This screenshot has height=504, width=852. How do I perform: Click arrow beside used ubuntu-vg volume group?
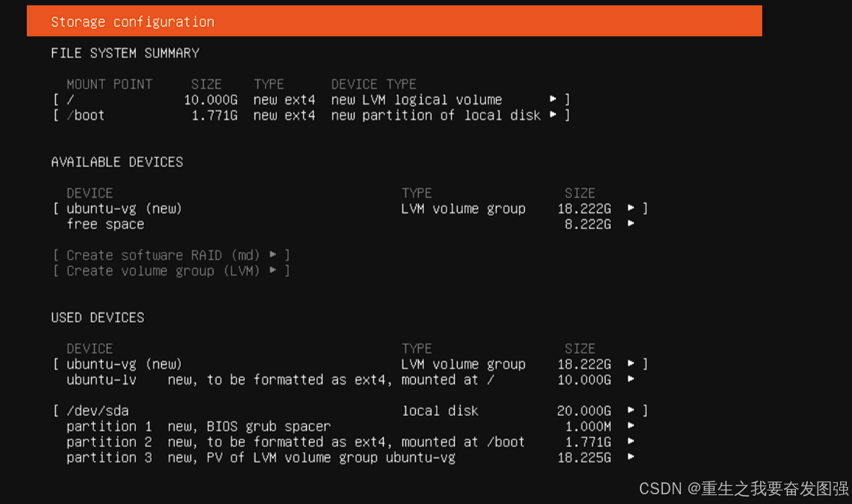(x=631, y=364)
